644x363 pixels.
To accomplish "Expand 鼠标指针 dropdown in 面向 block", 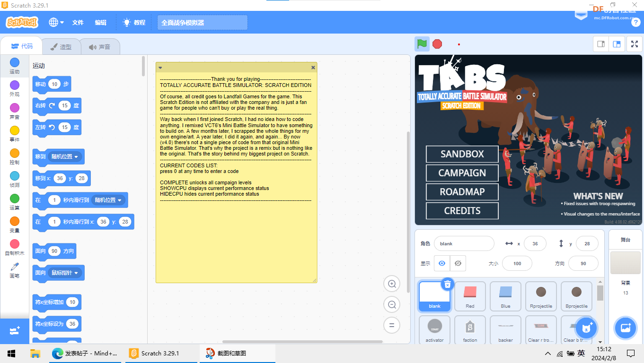I will 65,273.
